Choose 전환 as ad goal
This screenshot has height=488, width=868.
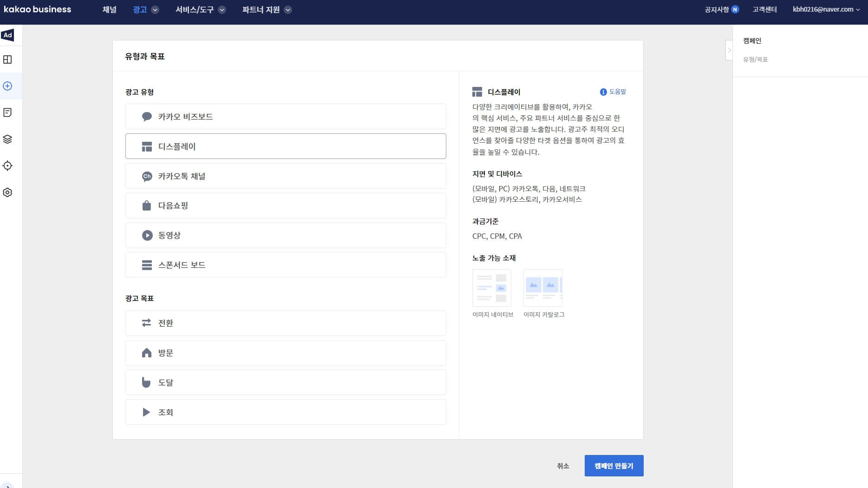click(x=286, y=323)
